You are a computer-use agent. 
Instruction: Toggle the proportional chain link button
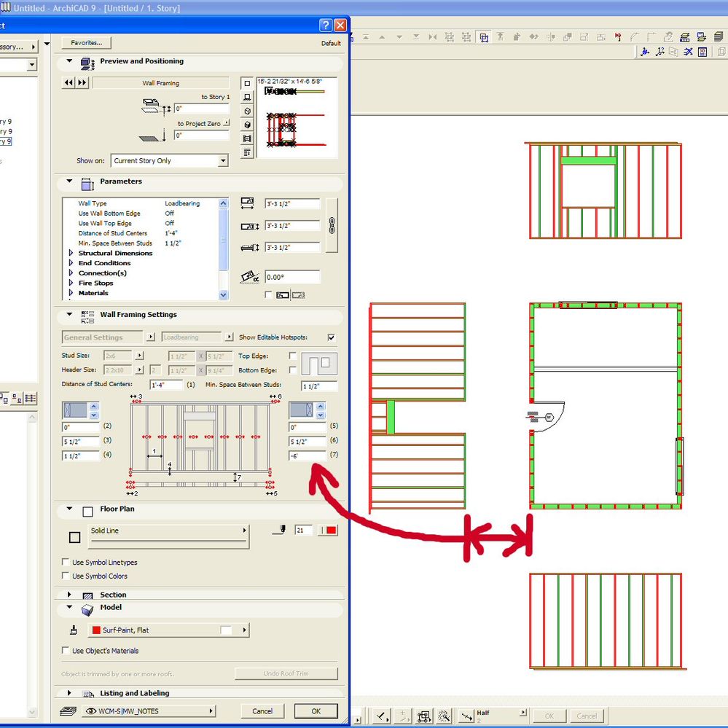(x=332, y=225)
